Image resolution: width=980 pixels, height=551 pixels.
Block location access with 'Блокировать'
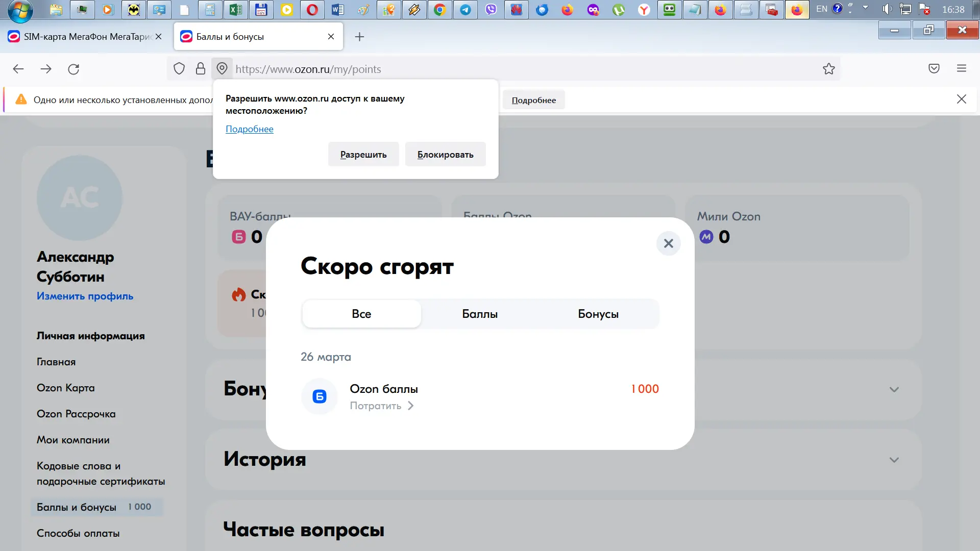(x=445, y=154)
